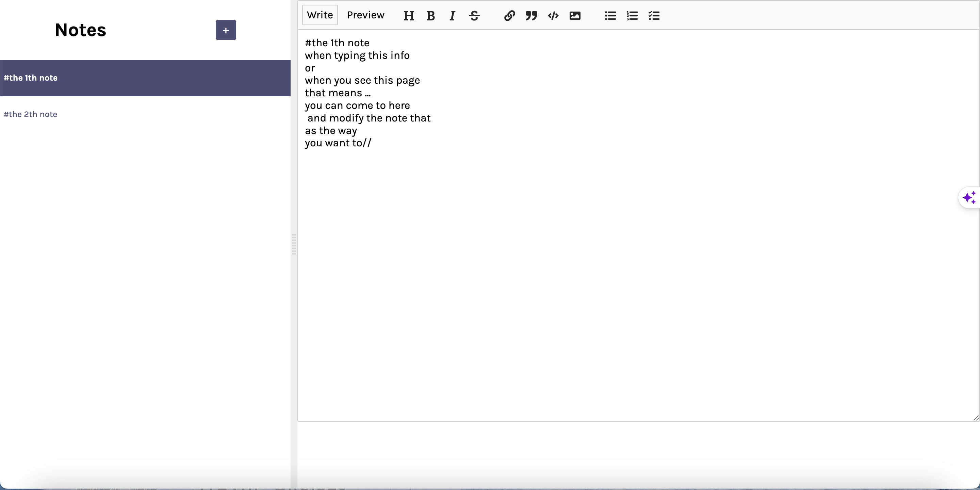Apply strikethrough formatting
Image resolution: width=980 pixels, height=490 pixels.
point(474,16)
